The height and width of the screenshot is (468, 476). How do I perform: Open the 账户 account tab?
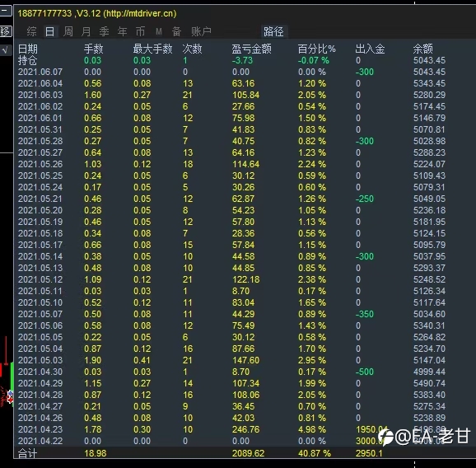201,31
